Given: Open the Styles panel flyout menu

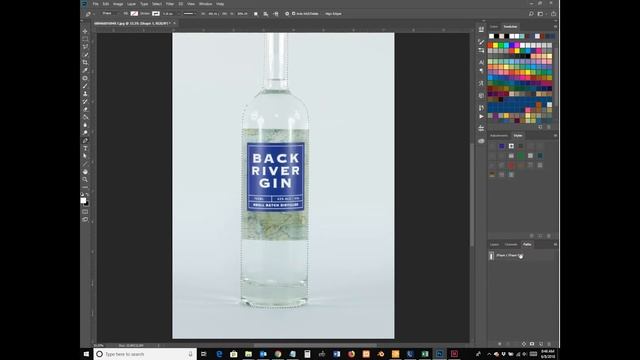Looking at the screenshot, I should [555, 136].
